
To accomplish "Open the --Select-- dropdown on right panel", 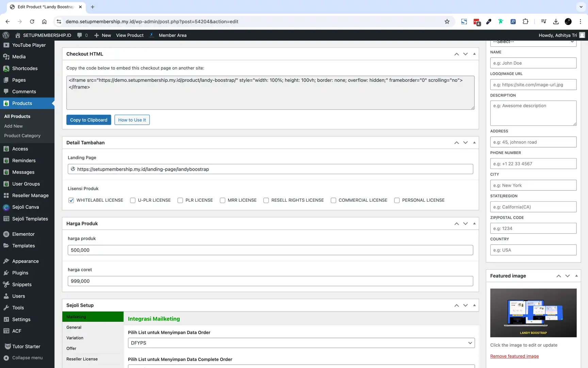I will click(533, 42).
